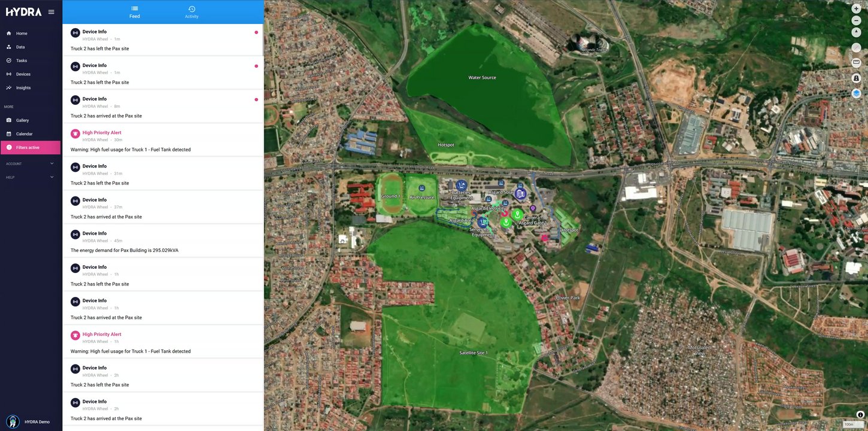Click the Water Source zone label
Image resolution: width=868 pixels, height=431 pixels.
(482, 78)
